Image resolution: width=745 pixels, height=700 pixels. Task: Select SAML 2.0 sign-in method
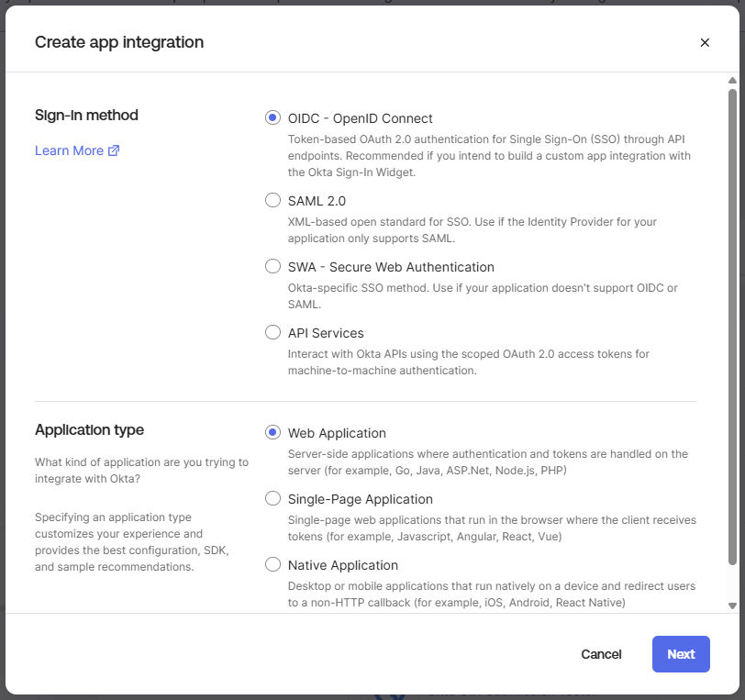(x=272, y=200)
